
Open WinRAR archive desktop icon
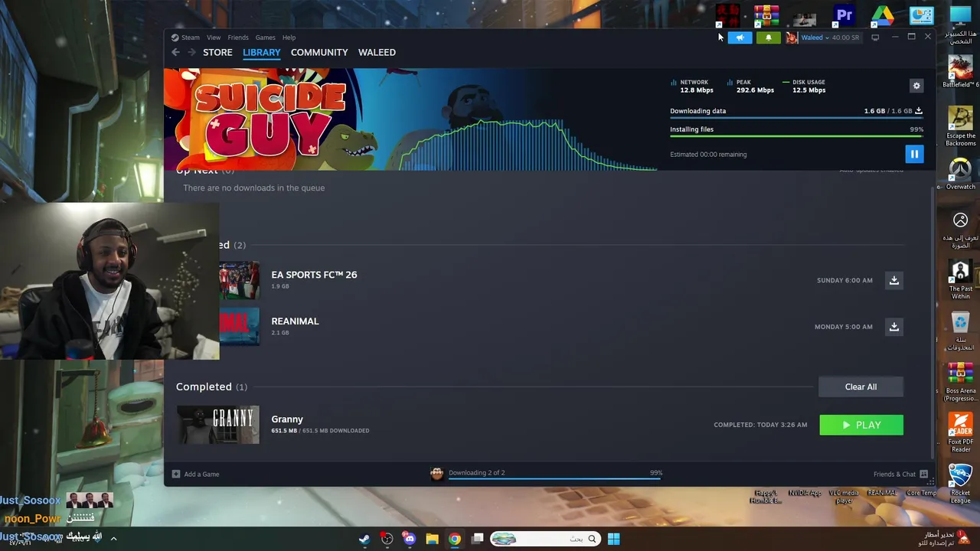(766, 15)
